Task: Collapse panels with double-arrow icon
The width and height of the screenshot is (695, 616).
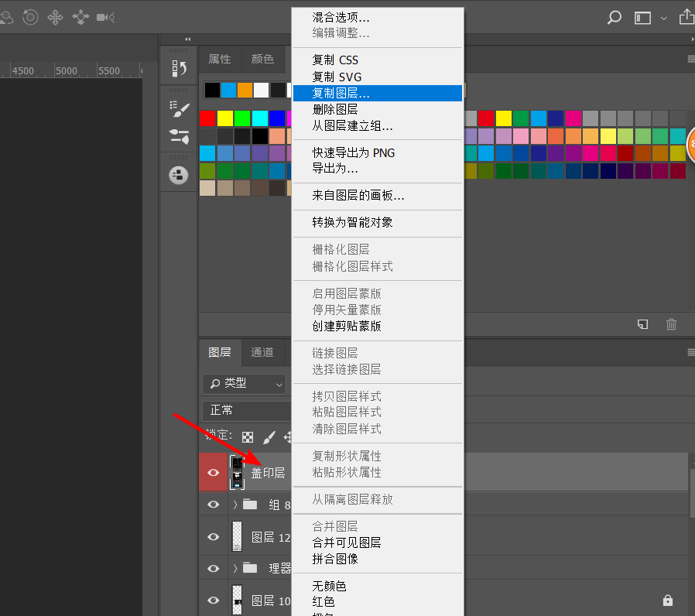Action: (188, 39)
